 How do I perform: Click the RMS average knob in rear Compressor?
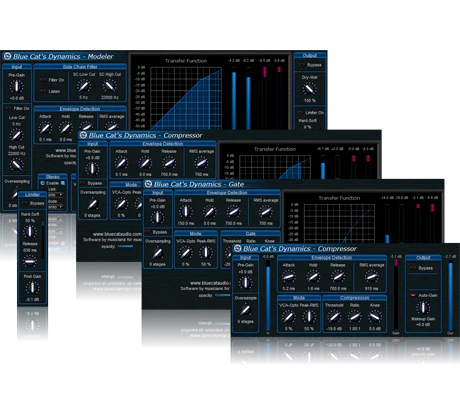[201, 163]
